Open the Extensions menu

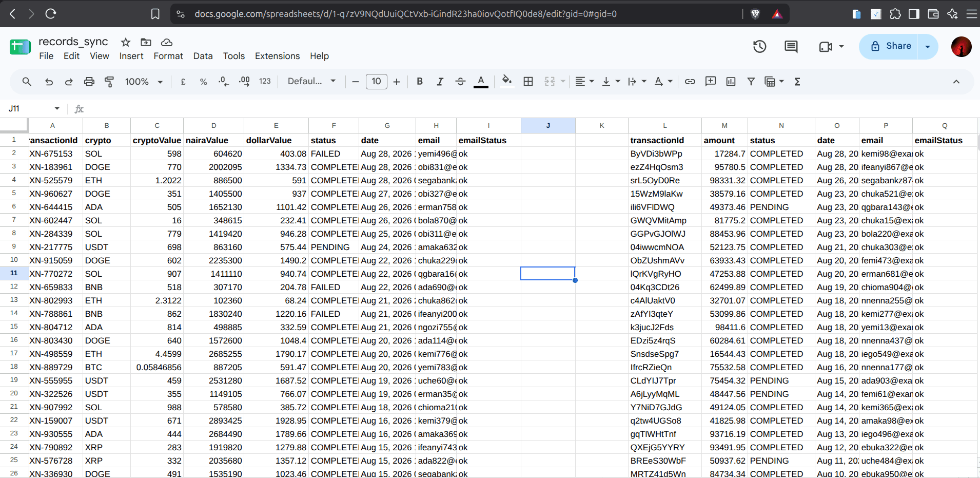[x=277, y=56]
